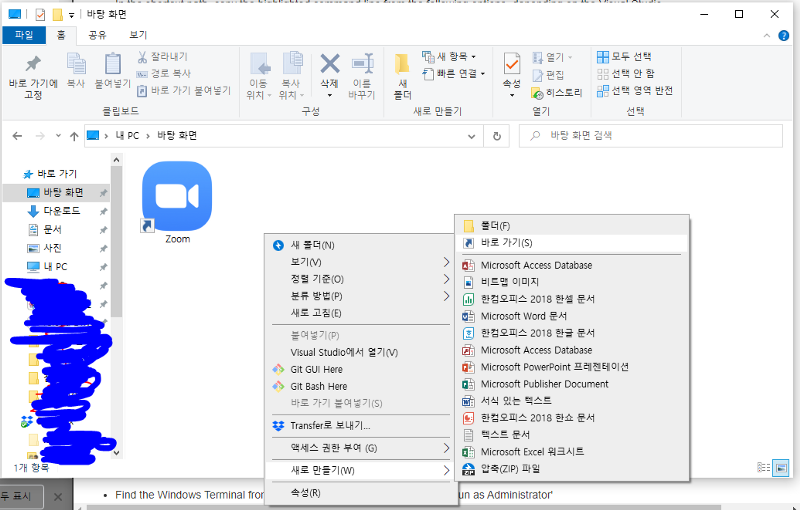Image resolution: width=800 pixels, height=510 pixels.
Task: Choose 새로 고침(E) in context menu
Action: click(360, 313)
